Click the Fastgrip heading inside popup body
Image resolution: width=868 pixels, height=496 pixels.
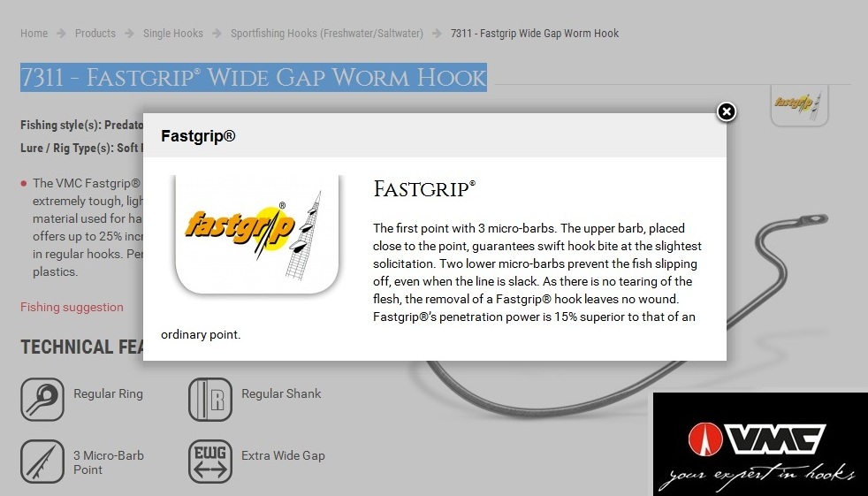(424, 189)
